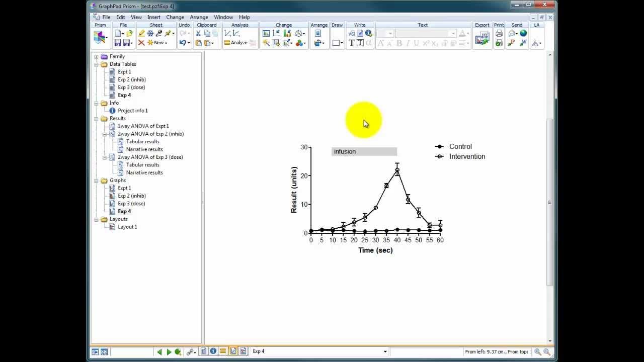Click the Undo arrow icon
The width and height of the screenshot is (644, 362).
(x=183, y=43)
